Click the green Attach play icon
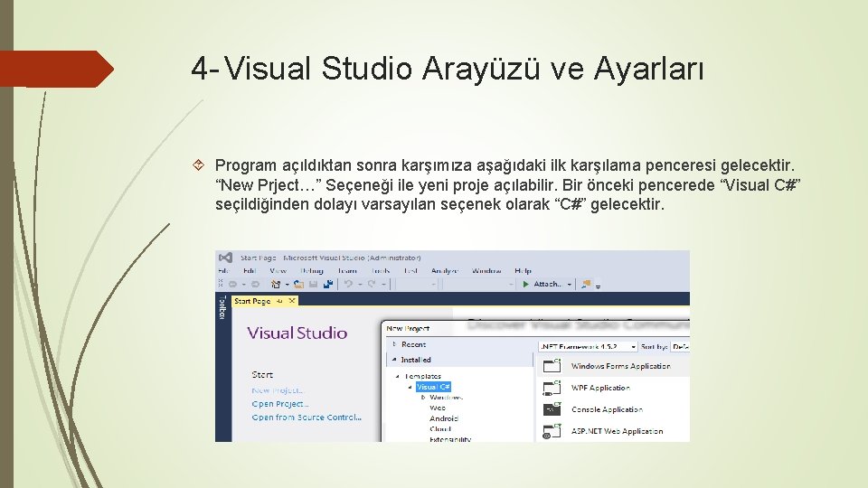Image resolution: width=868 pixels, height=488 pixels. pyautogui.click(x=526, y=284)
